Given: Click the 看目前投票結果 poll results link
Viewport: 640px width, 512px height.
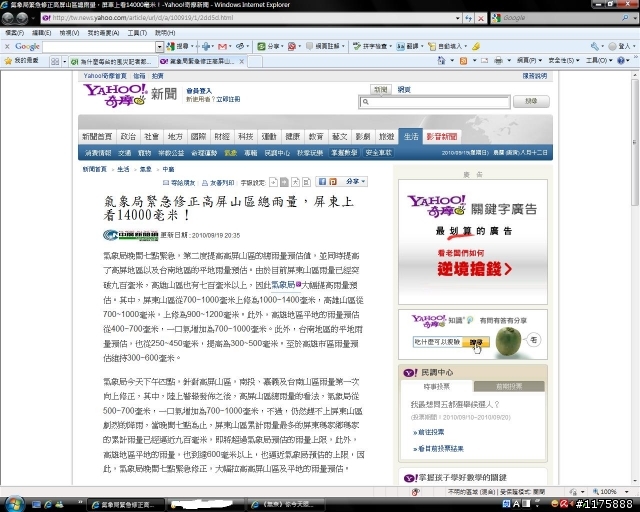Looking at the screenshot, I should 439,449.
